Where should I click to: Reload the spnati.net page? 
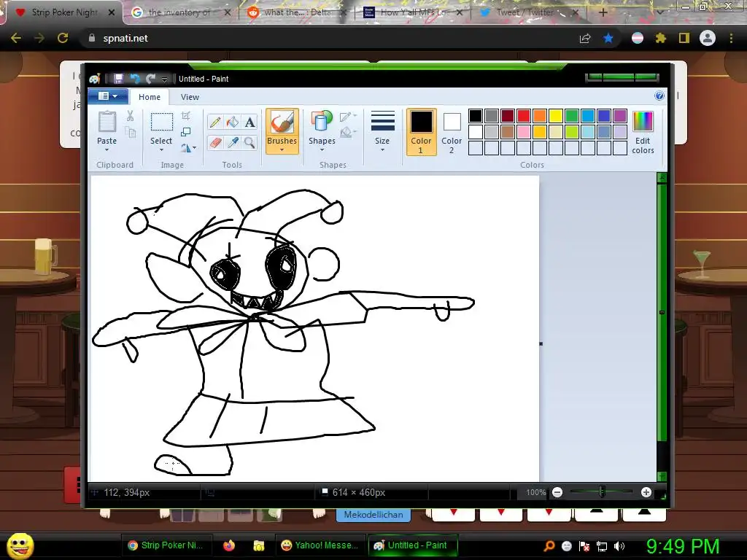63,38
